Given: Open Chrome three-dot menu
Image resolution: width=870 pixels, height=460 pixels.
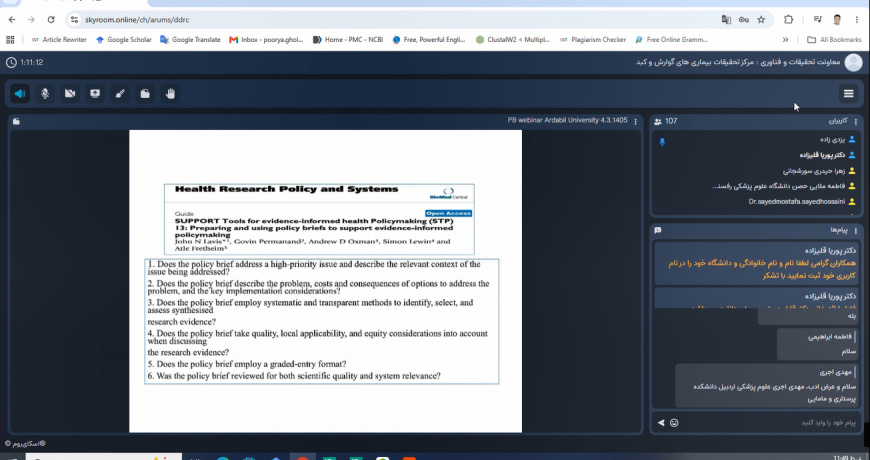Looking at the screenshot, I should [x=857, y=20].
